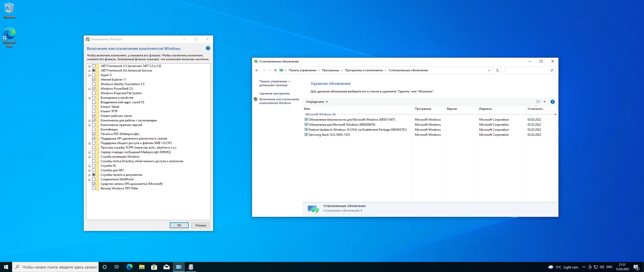
Task: Click the Панель управления breadcrumb item
Action: pos(302,71)
